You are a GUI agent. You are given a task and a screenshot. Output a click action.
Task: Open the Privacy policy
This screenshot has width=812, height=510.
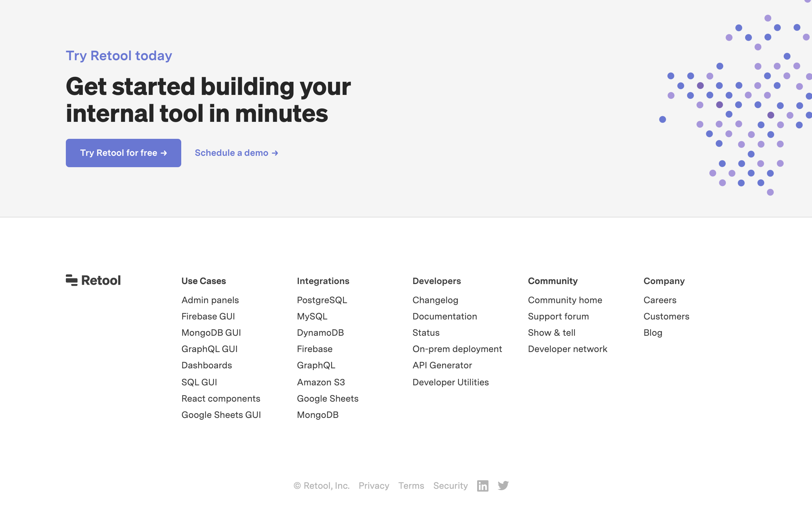[x=374, y=486]
